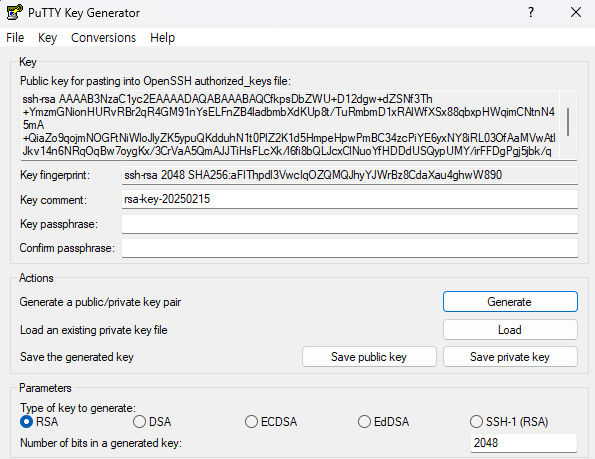The width and height of the screenshot is (595, 459).
Task: Click the 'Key passphrase:' label
Action: 59,224
